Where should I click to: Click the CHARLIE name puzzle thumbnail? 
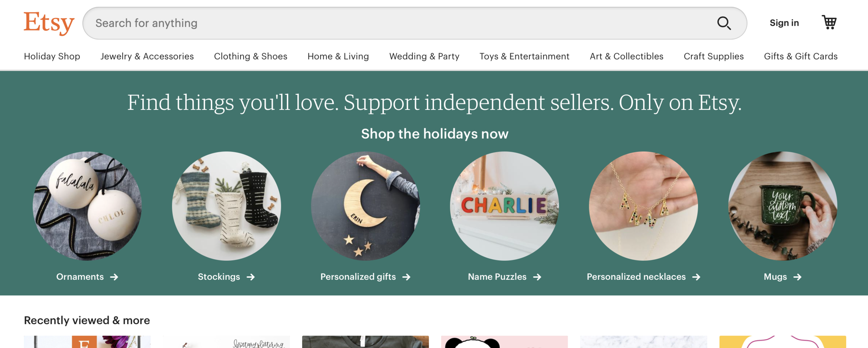point(506,205)
